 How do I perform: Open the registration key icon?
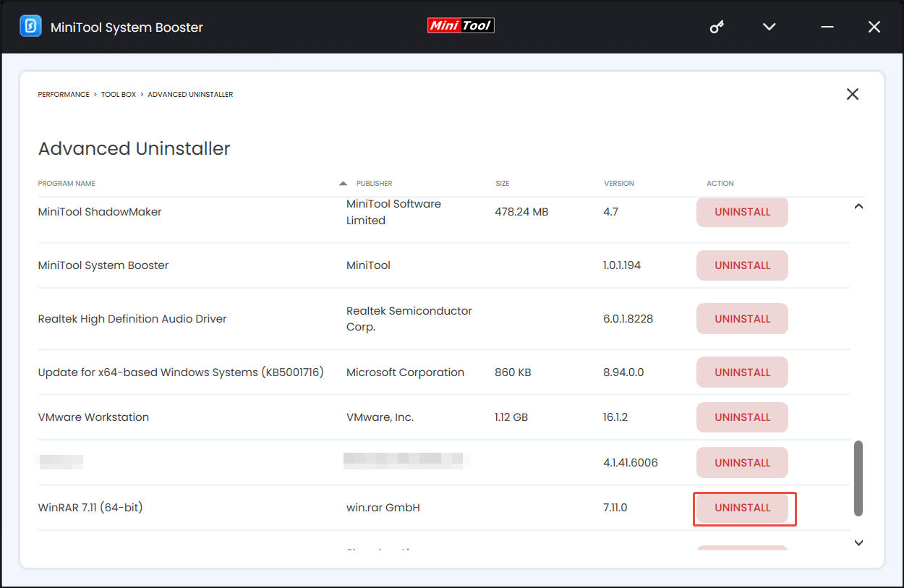[x=717, y=27]
